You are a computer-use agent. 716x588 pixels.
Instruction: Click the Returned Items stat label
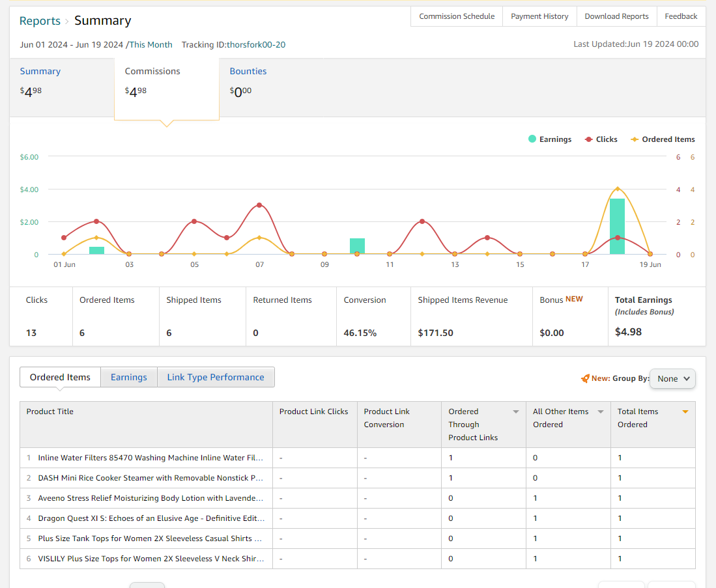282,300
